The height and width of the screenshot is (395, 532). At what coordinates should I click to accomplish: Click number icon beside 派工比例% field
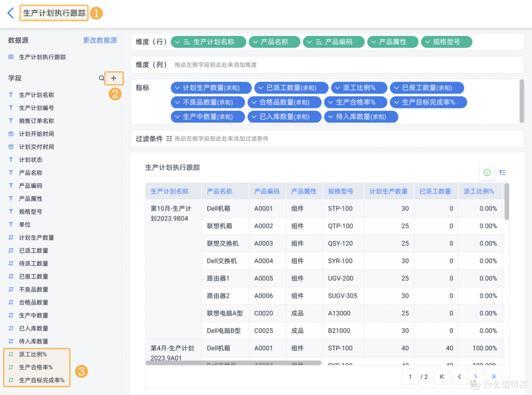click(11, 354)
